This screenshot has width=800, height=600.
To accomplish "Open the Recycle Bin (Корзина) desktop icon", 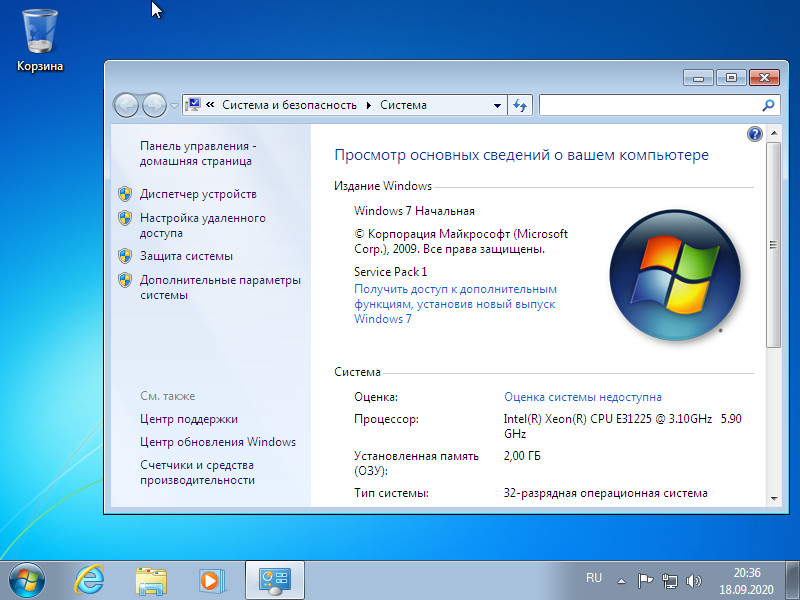I will click(x=40, y=41).
